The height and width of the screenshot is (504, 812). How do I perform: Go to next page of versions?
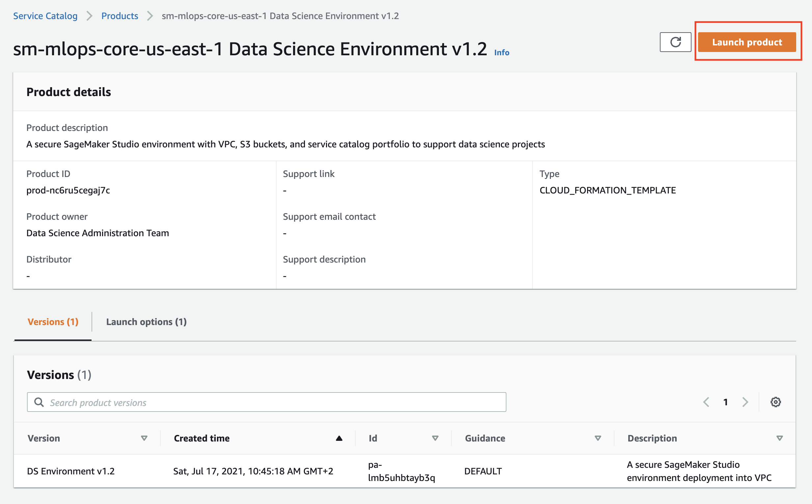[745, 402]
